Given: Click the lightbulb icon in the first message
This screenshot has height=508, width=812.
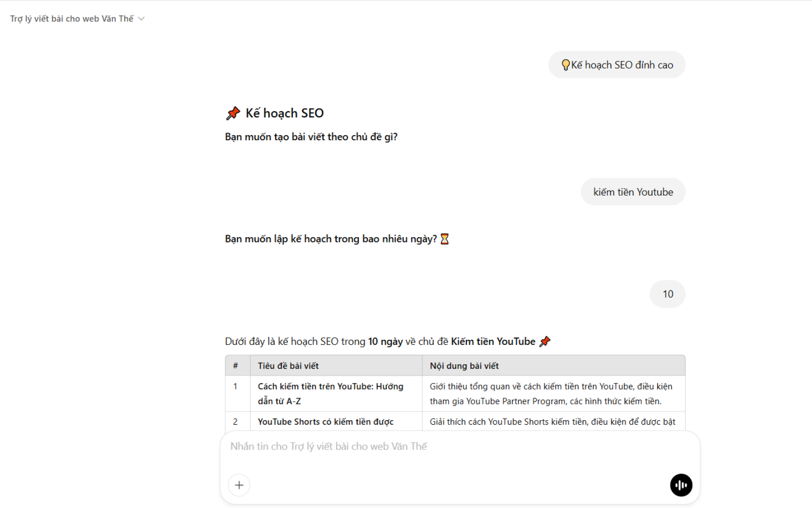Looking at the screenshot, I should [565, 65].
